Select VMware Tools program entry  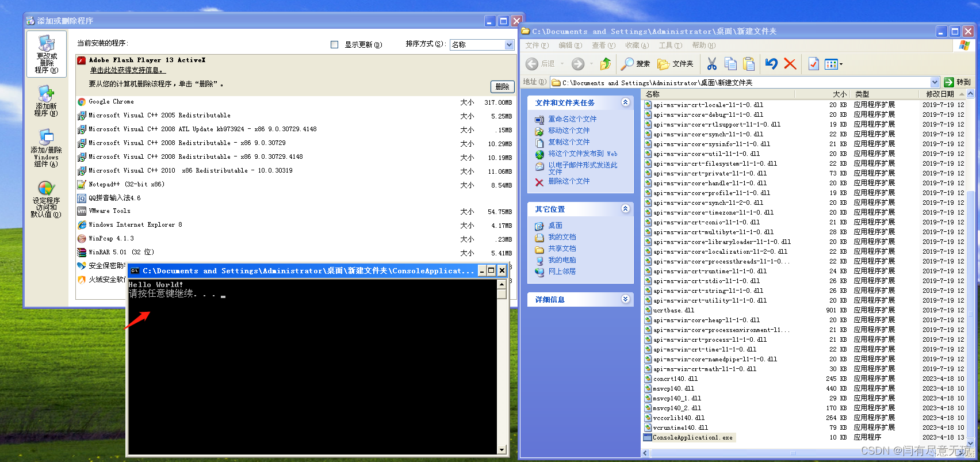point(295,211)
